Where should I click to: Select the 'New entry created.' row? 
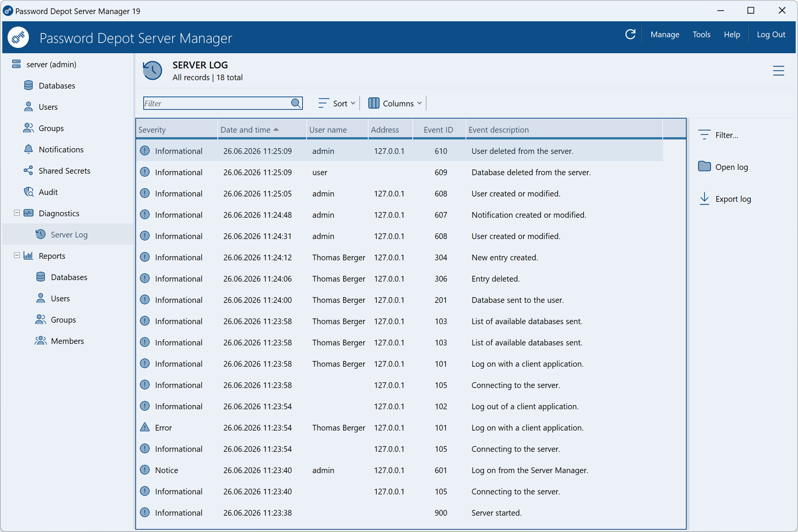click(x=399, y=257)
